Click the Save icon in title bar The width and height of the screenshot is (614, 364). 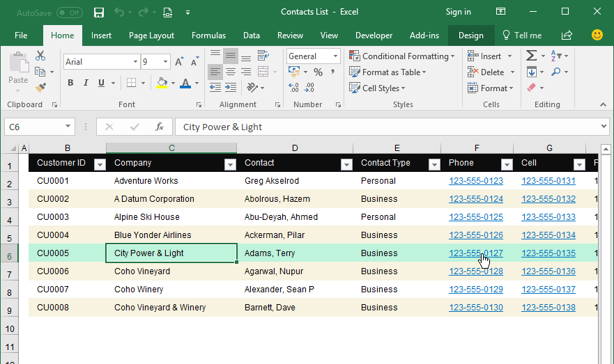click(99, 13)
